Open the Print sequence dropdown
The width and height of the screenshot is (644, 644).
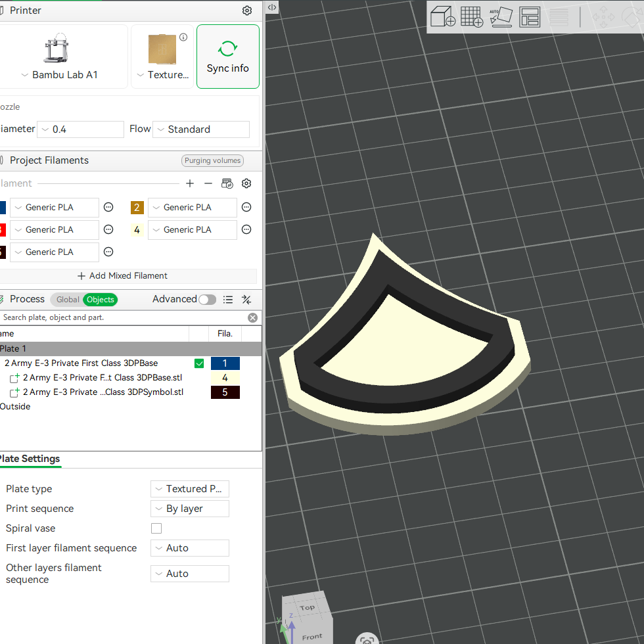coord(190,509)
